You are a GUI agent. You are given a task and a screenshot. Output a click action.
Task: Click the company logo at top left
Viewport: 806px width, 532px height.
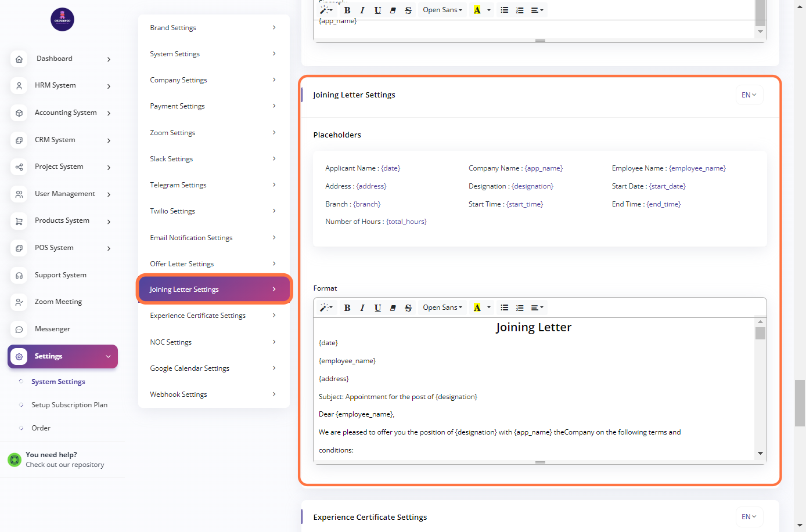(62, 20)
